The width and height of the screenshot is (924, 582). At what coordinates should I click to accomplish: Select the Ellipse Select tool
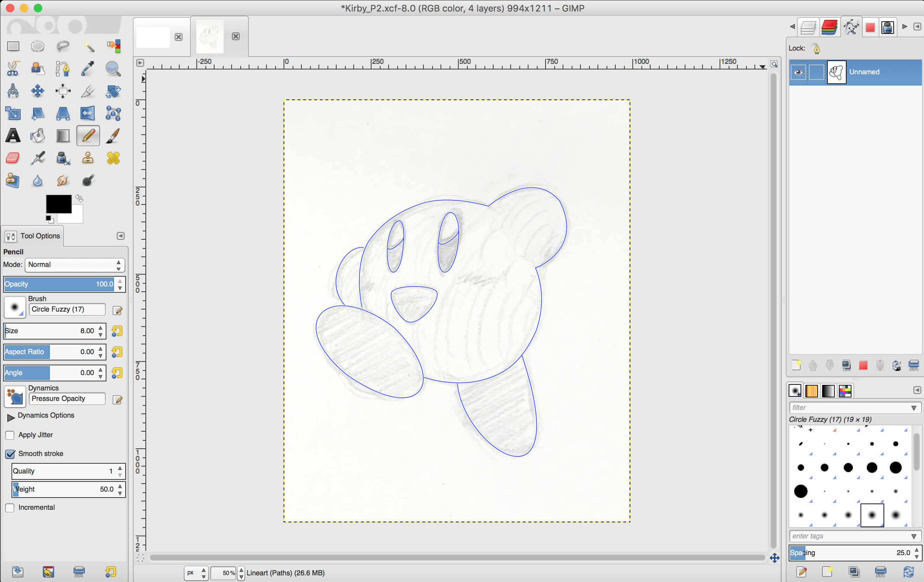(38, 46)
